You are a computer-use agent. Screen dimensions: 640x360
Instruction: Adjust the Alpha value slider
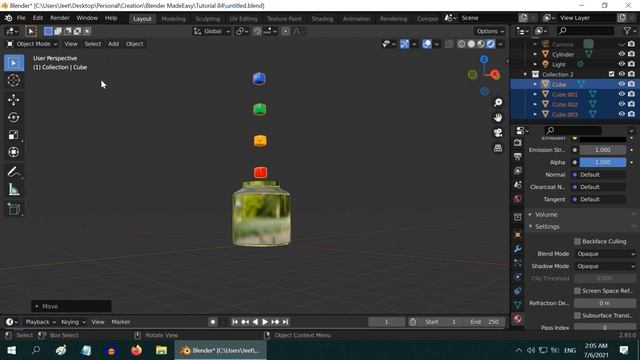603,162
